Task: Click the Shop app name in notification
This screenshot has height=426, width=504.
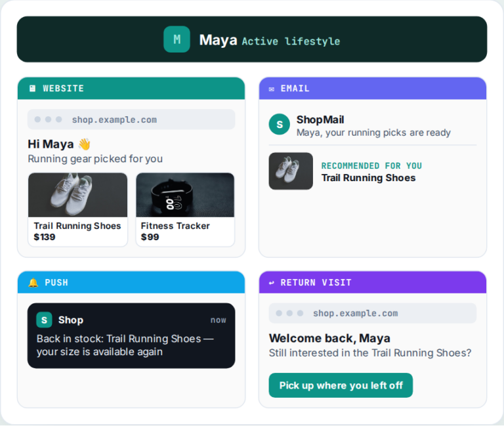Action: [x=71, y=320]
